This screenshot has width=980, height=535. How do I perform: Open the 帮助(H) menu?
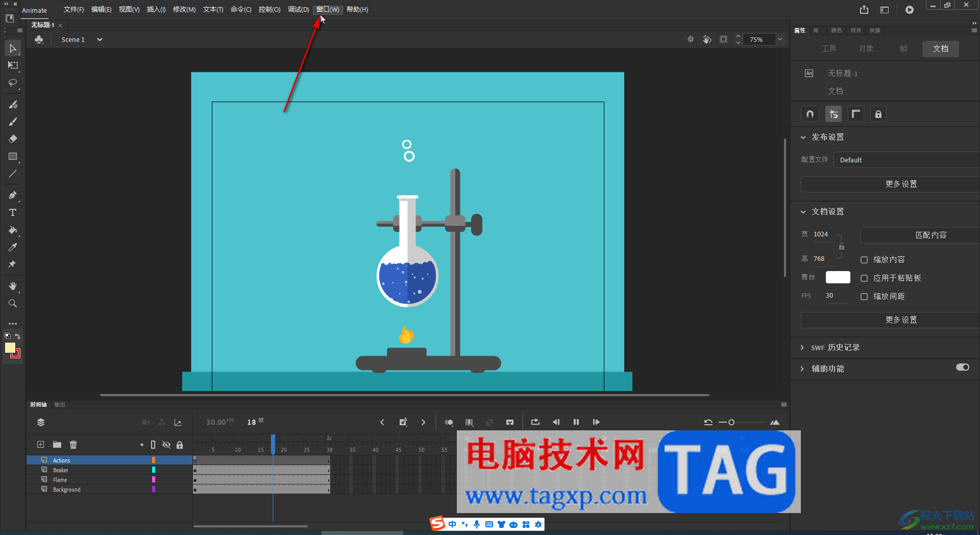pos(357,10)
